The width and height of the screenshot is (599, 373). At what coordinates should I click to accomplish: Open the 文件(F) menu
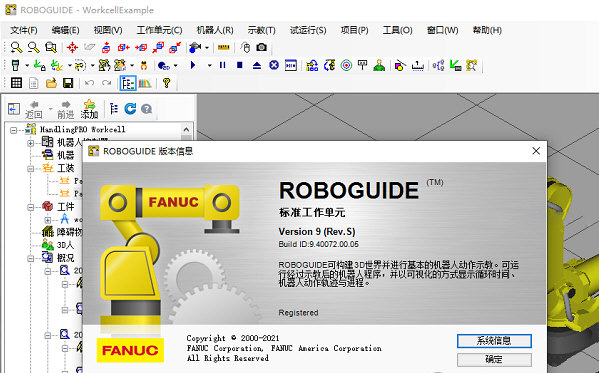[24, 30]
